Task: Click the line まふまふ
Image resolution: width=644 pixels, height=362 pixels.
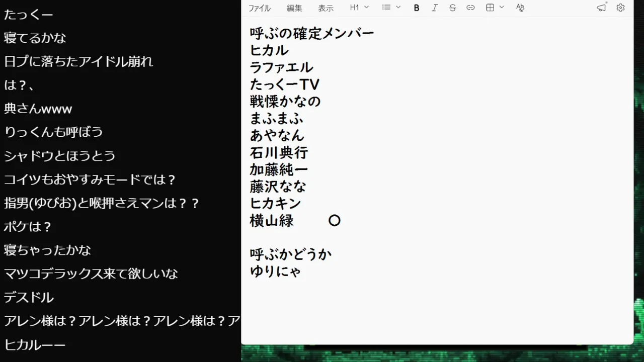Action: pyautogui.click(x=276, y=119)
